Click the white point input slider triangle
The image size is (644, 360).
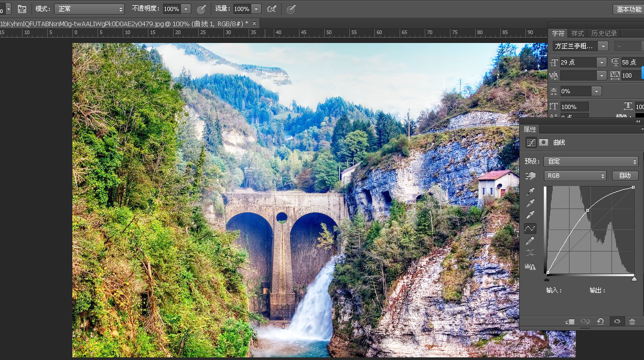coord(634,279)
